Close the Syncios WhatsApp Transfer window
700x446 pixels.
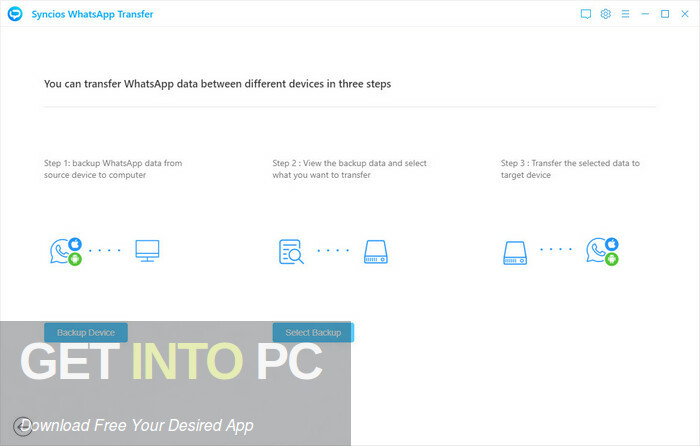(685, 14)
